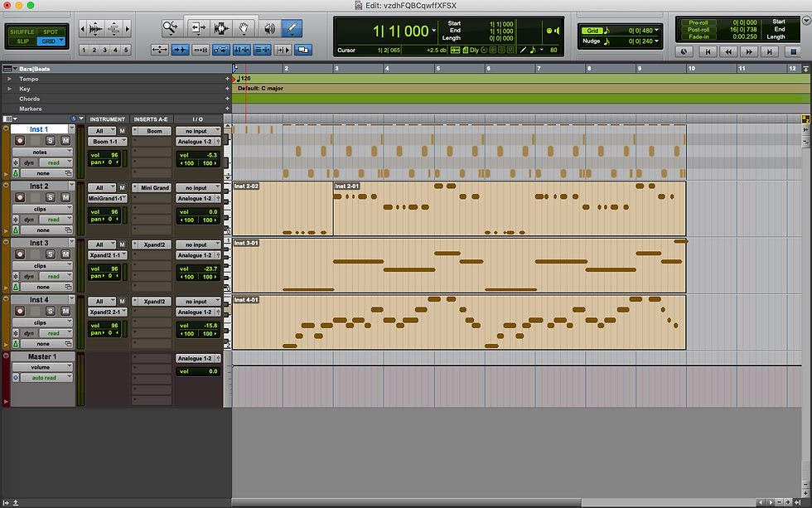812x508 pixels.
Task: Select the Selector waveform tool
Action: (221, 28)
